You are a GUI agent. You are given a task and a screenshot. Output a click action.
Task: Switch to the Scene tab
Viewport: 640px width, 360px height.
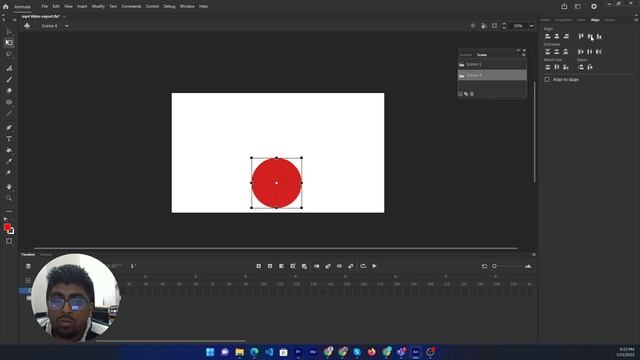point(482,55)
